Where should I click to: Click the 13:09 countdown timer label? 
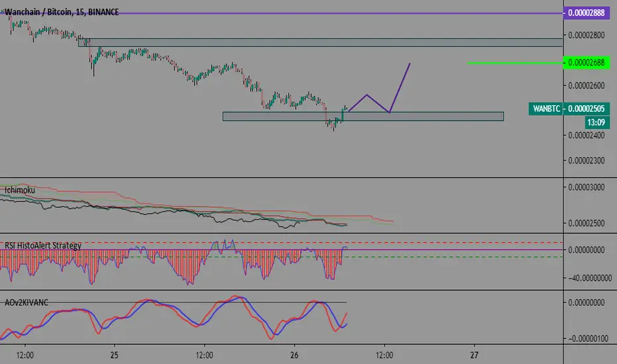[596, 122]
